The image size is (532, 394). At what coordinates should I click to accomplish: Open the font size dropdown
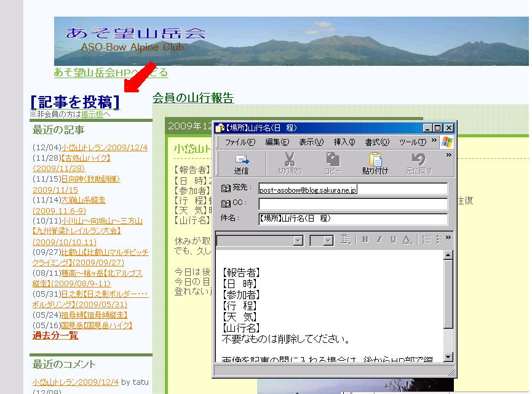coord(328,241)
